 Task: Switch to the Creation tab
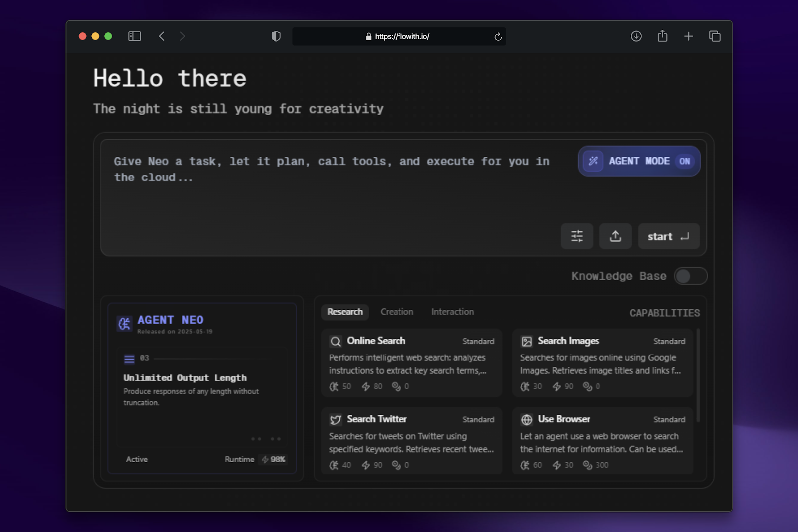click(397, 312)
